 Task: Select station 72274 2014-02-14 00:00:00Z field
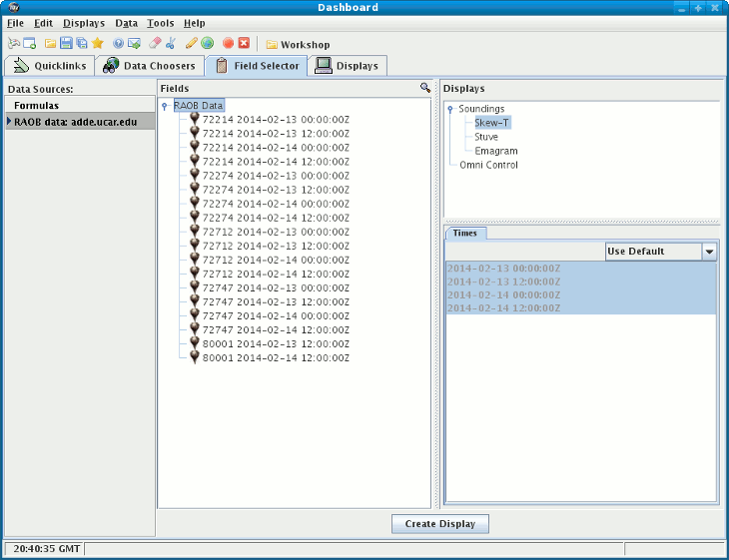click(x=276, y=204)
